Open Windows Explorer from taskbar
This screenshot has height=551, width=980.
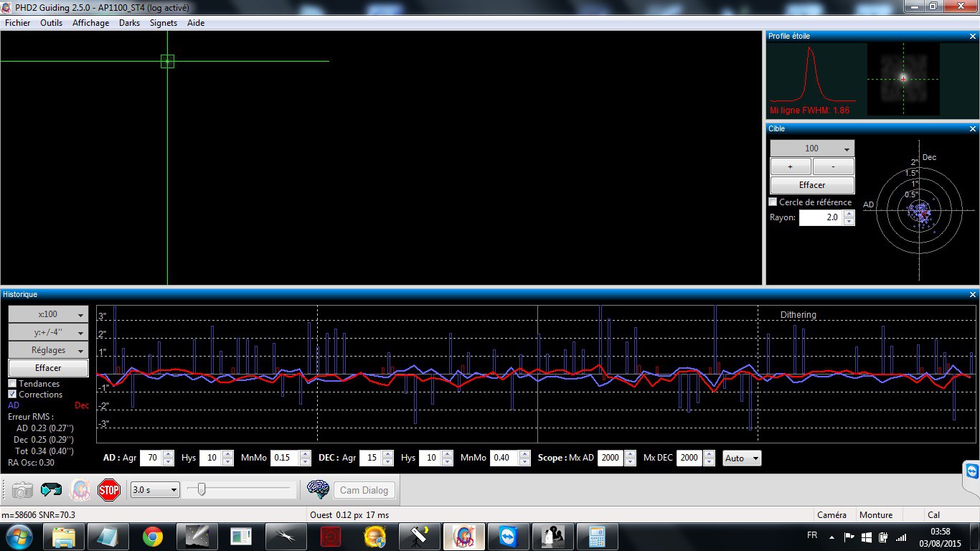[64, 537]
